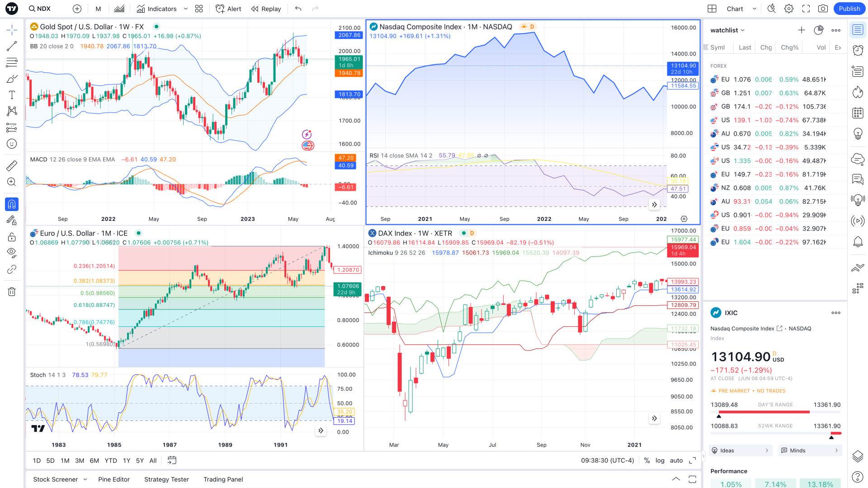Select the text annotation tool
Image resolution: width=868 pixels, height=488 pixels.
pyautogui.click(x=12, y=95)
